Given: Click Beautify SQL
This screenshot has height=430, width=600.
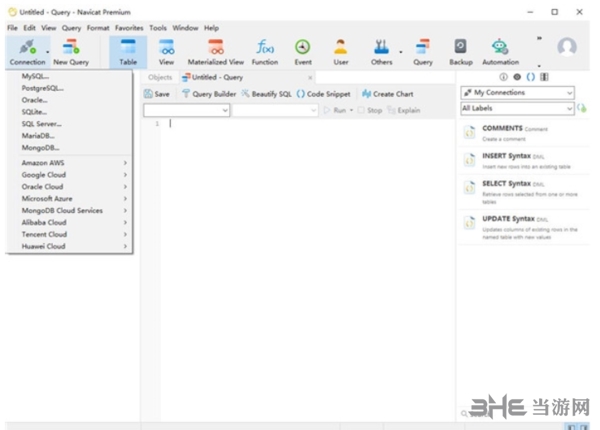Looking at the screenshot, I should pos(266,94).
